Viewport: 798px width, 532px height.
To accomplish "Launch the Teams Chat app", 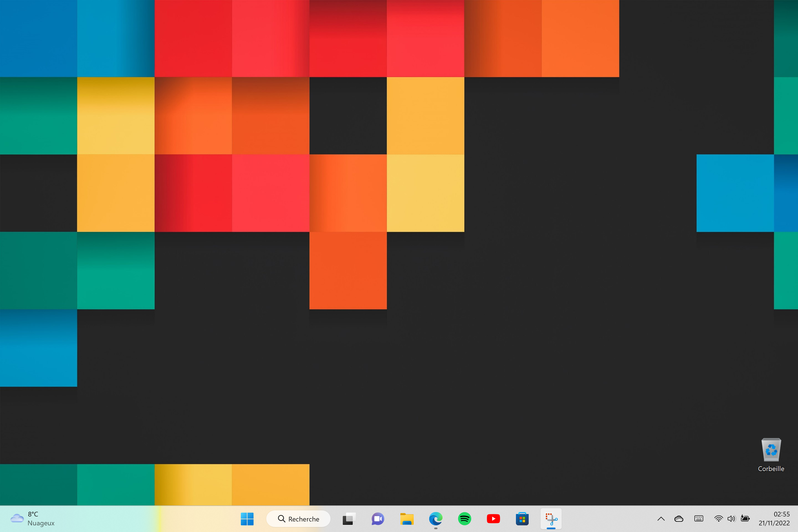I will point(378,519).
